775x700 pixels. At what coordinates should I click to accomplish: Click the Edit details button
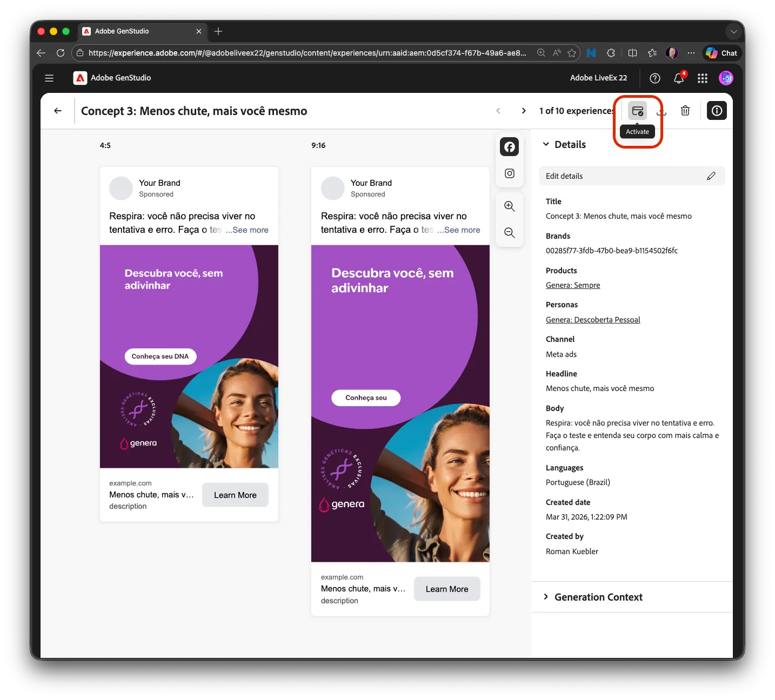[x=632, y=176]
